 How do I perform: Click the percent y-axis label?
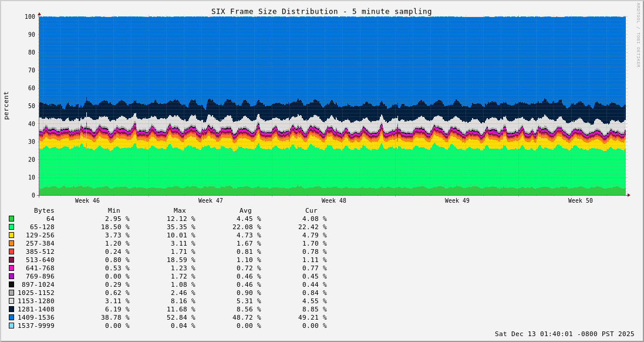click(x=6, y=106)
